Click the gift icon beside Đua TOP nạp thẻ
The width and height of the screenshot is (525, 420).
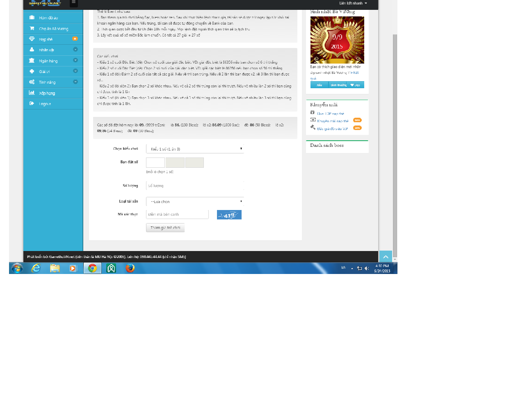click(313, 112)
